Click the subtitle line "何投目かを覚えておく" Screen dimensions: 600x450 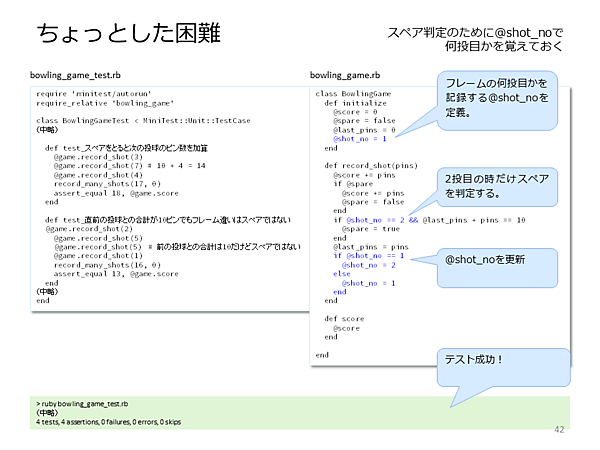[x=504, y=46]
